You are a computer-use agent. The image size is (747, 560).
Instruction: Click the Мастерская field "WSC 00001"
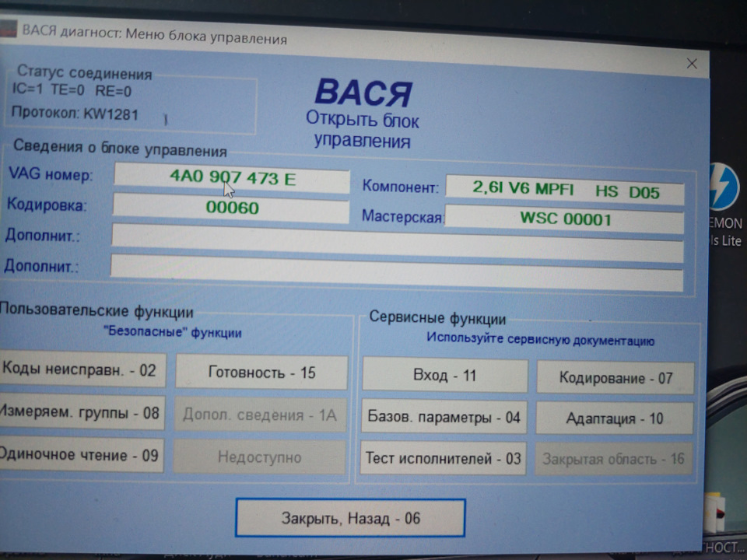tap(565, 219)
